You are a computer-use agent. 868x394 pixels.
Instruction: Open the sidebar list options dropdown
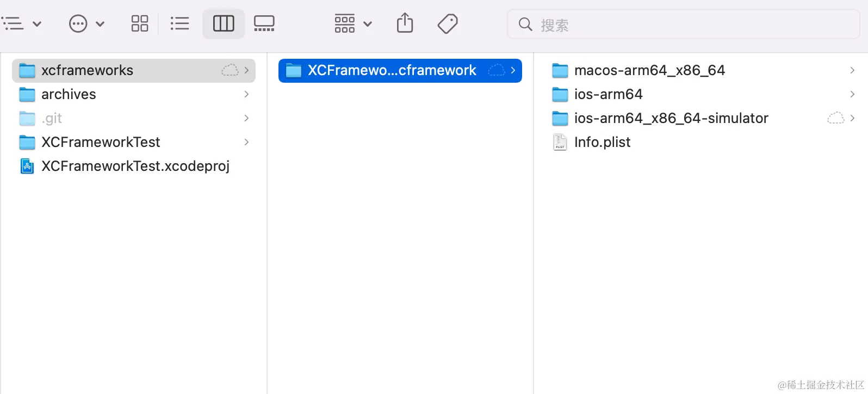(x=21, y=24)
